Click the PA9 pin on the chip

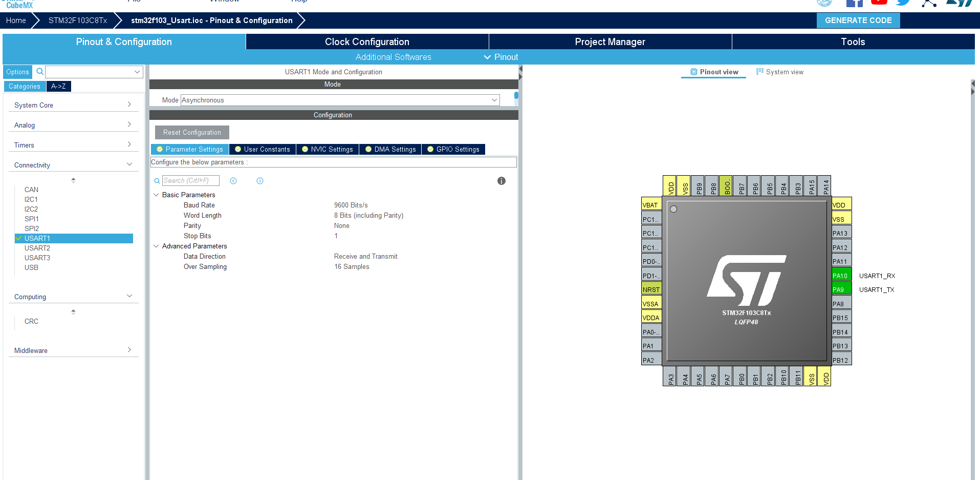(x=841, y=289)
